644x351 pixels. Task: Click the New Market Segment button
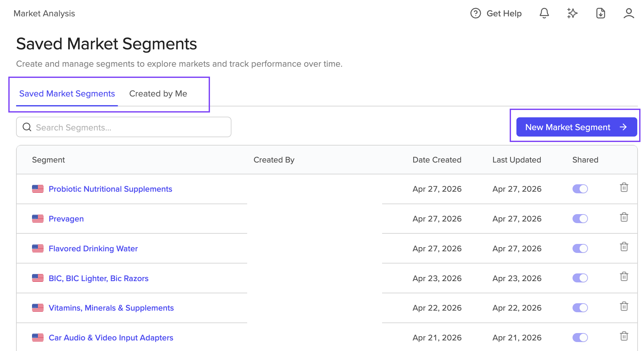point(576,127)
